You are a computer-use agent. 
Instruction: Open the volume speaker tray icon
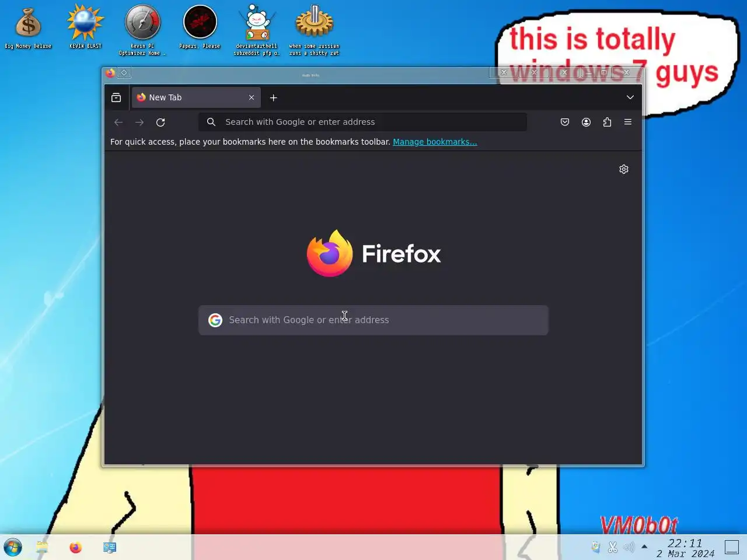[x=629, y=547]
